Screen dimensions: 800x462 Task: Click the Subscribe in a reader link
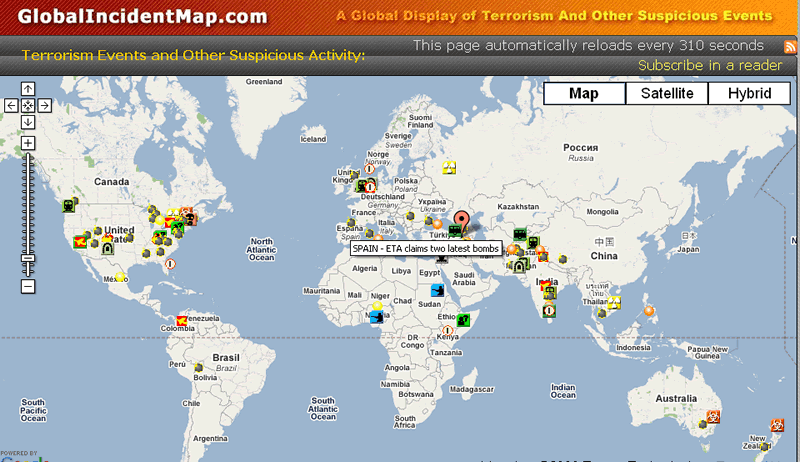click(x=710, y=65)
